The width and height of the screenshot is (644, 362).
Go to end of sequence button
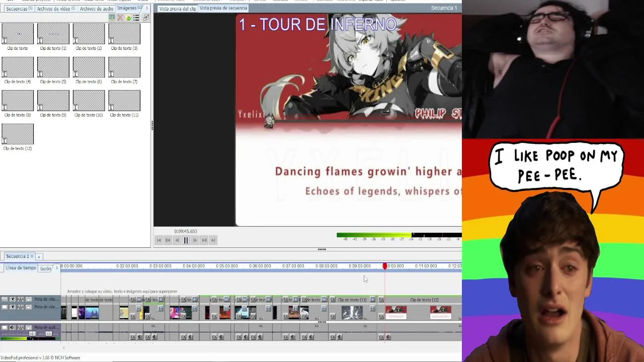(213, 240)
